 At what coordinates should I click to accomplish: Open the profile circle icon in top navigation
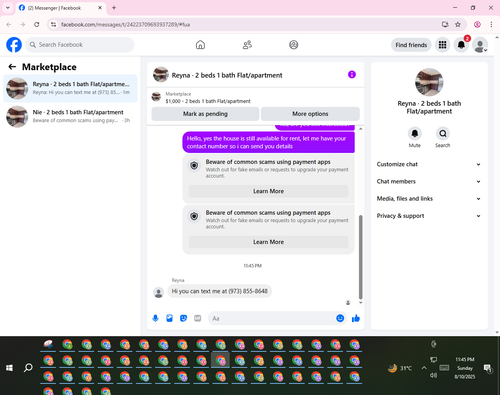(294, 45)
